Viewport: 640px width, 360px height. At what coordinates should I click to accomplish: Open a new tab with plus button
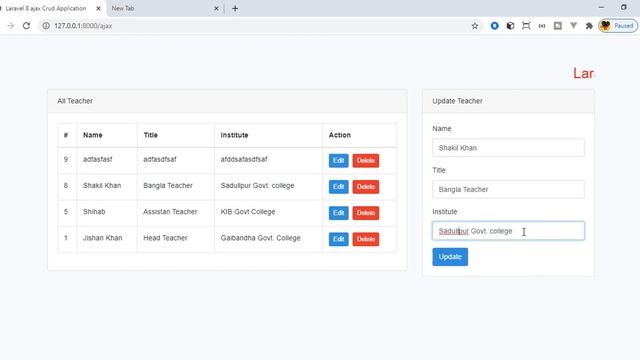tap(235, 8)
